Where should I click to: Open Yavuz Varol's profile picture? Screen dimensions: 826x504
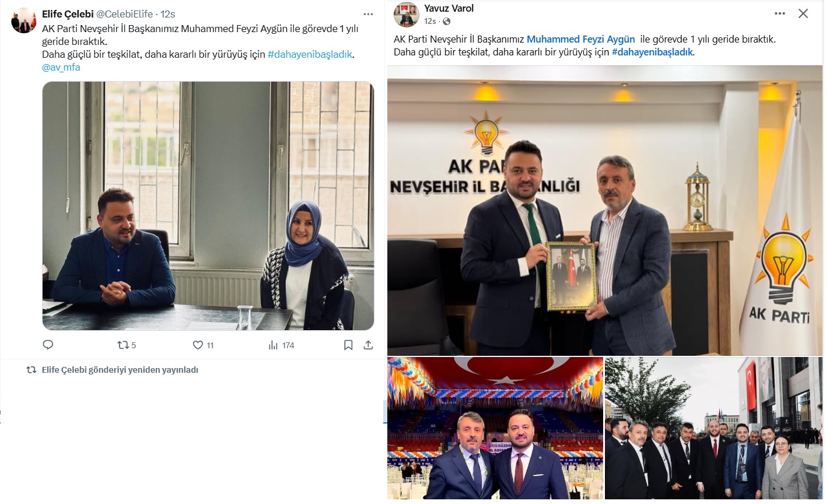coord(406,15)
